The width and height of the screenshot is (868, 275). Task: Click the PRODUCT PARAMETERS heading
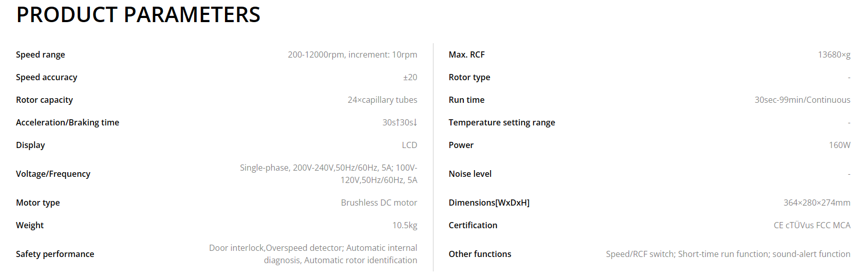click(x=138, y=15)
